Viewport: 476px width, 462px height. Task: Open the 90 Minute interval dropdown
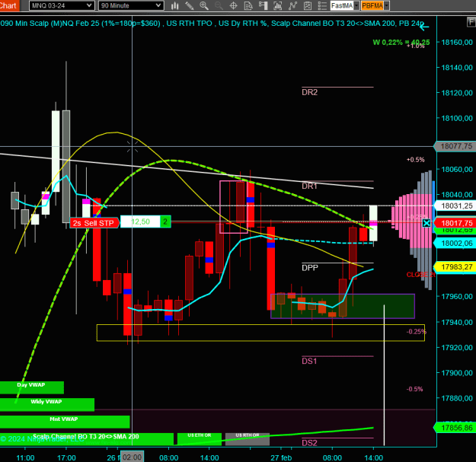point(131,5)
